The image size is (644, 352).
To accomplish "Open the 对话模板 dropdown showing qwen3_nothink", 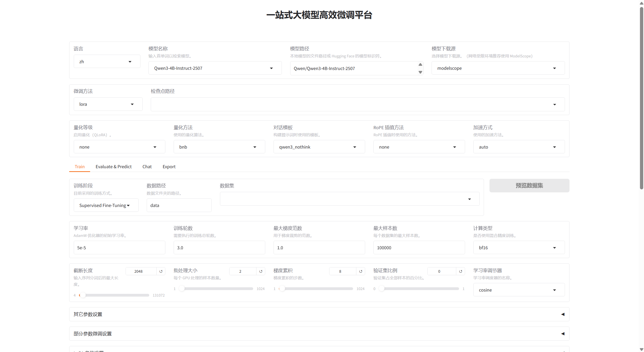I will click(x=319, y=147).
